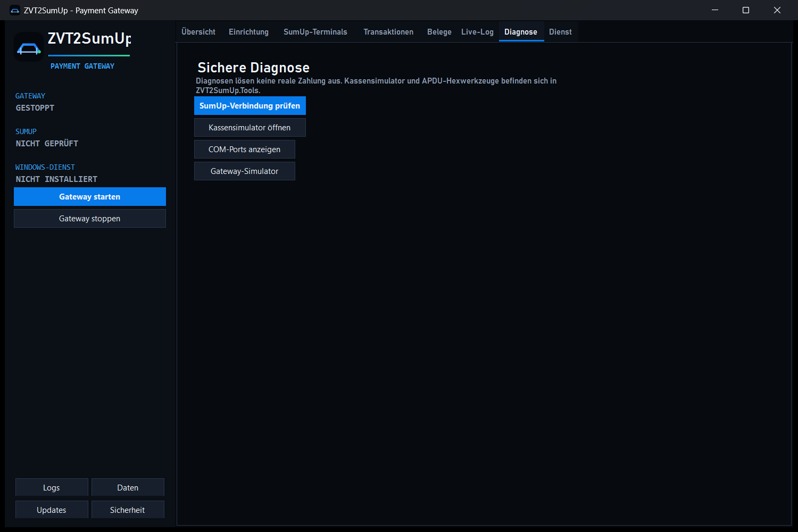Select the Belege tab

point(439,32)
